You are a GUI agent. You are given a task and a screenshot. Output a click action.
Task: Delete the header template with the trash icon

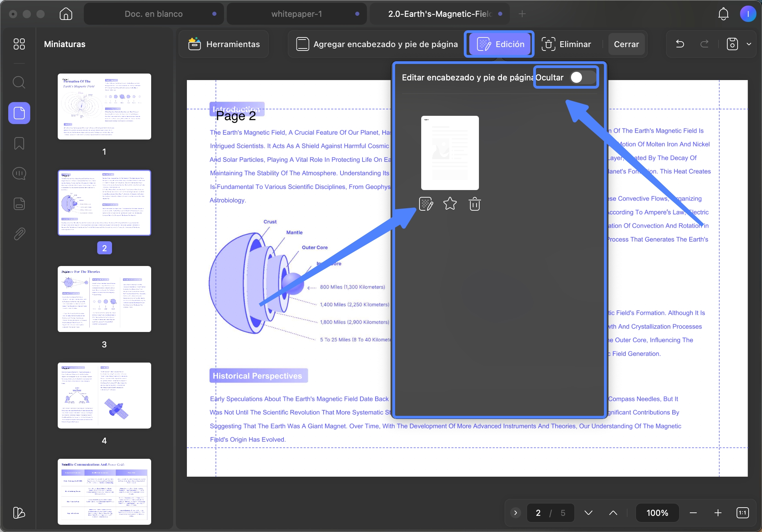[x=474, y=204]
